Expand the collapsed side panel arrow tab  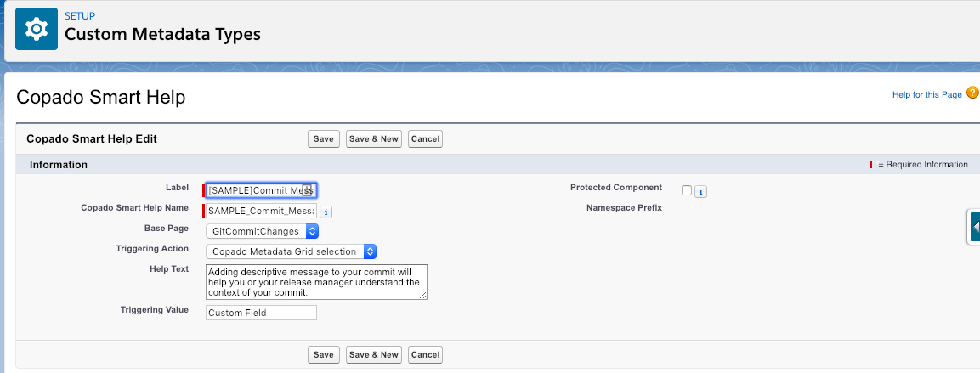[x=974, y=227]
